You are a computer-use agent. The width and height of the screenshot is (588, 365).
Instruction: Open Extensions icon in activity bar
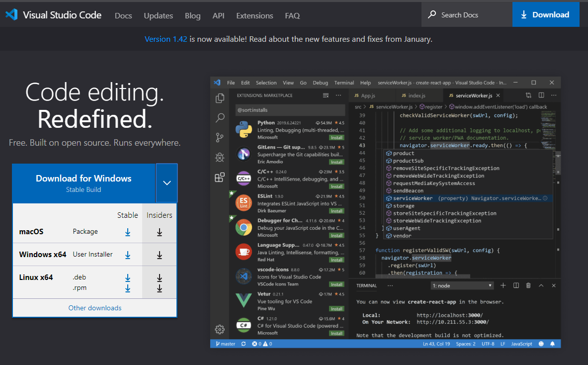point(220,177)
